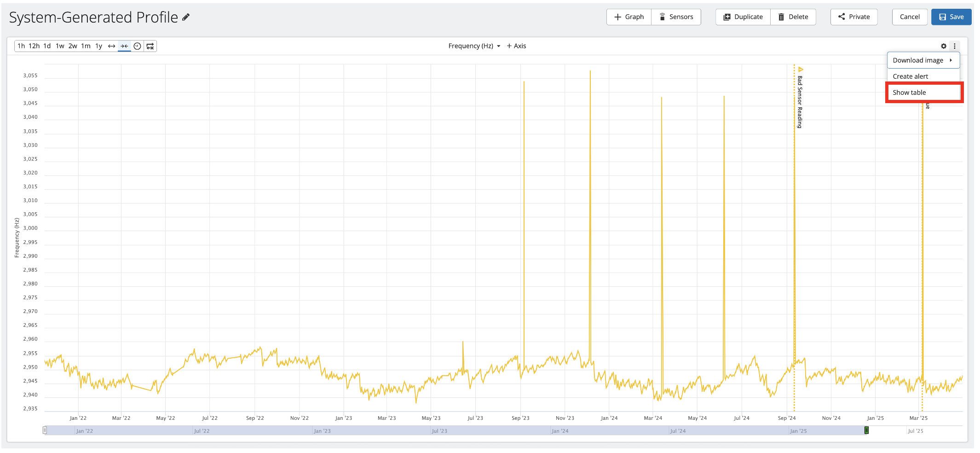Screen dimensions: 980x453
Task: Add a new Graph
Action: 629,17
